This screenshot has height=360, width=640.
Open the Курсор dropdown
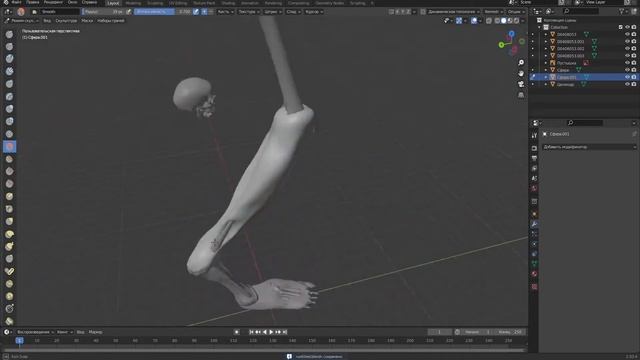pyautogui.click(x=313, y=12)
